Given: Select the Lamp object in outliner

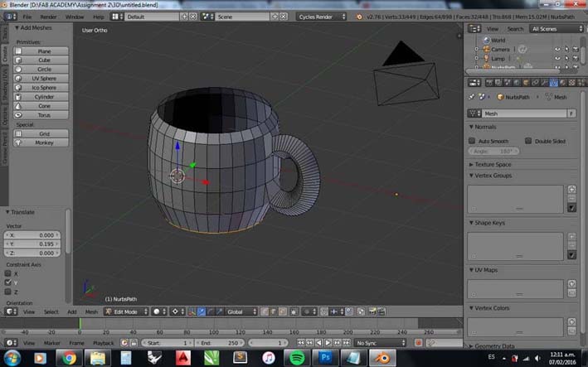Looking at the screenshot, I should pos(498,59).
